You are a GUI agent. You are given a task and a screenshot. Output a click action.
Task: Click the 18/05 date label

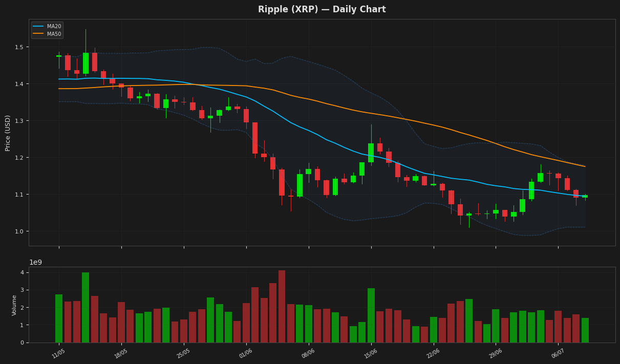[x=120, y=353]
